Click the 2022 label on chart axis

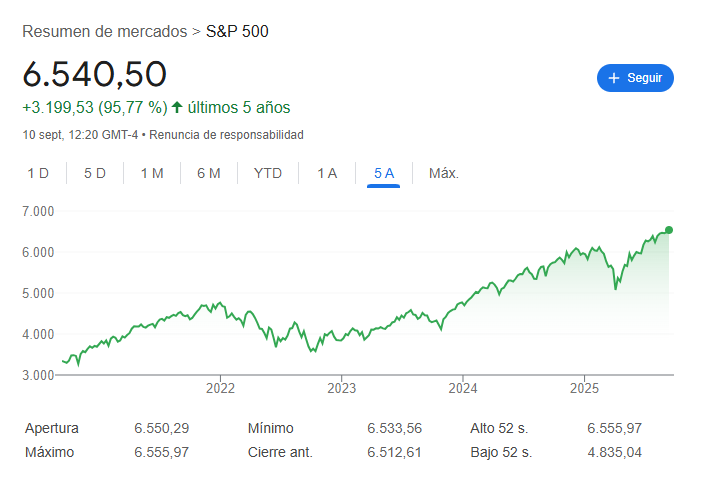coord(219,388)
